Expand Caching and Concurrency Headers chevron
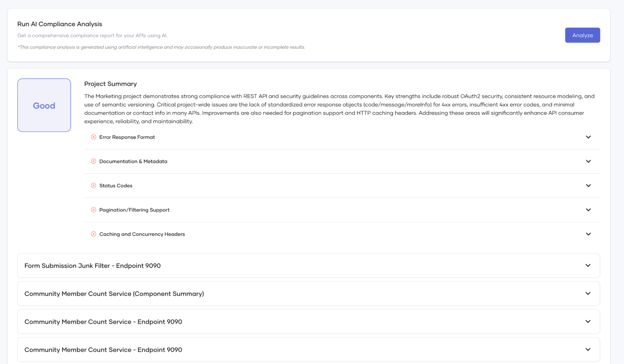624x364 pixels. (x=588, y=234)
